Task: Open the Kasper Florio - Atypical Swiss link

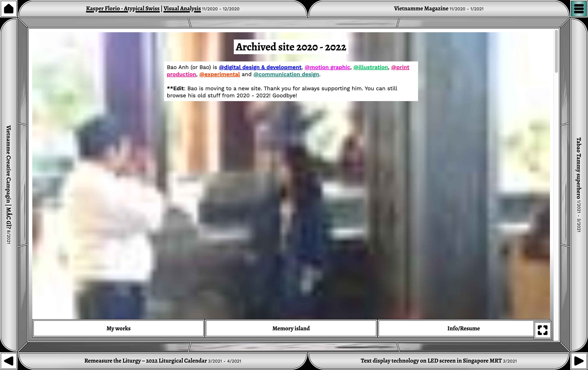Action: [123, 9]
